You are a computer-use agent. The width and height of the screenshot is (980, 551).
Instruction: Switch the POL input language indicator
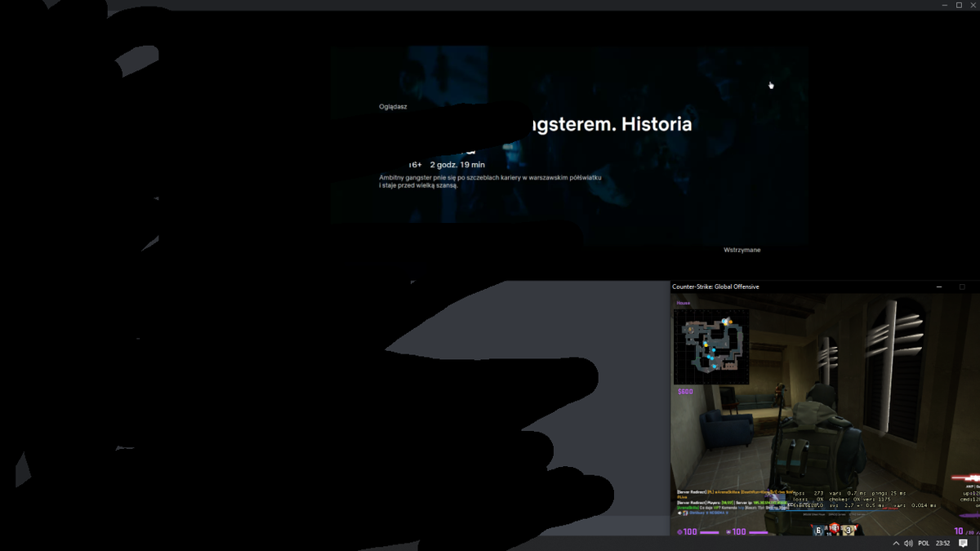tap(924, 543)
